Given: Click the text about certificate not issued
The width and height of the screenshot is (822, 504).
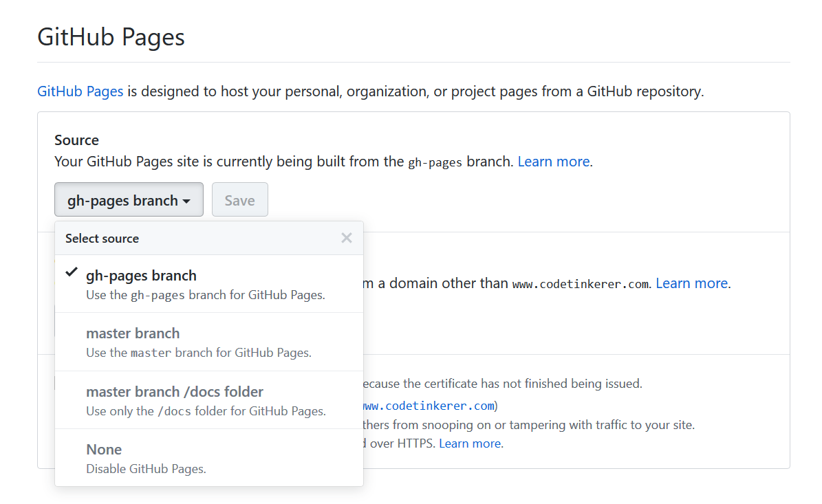Looking at the screenshot, I should coord(502,384).
